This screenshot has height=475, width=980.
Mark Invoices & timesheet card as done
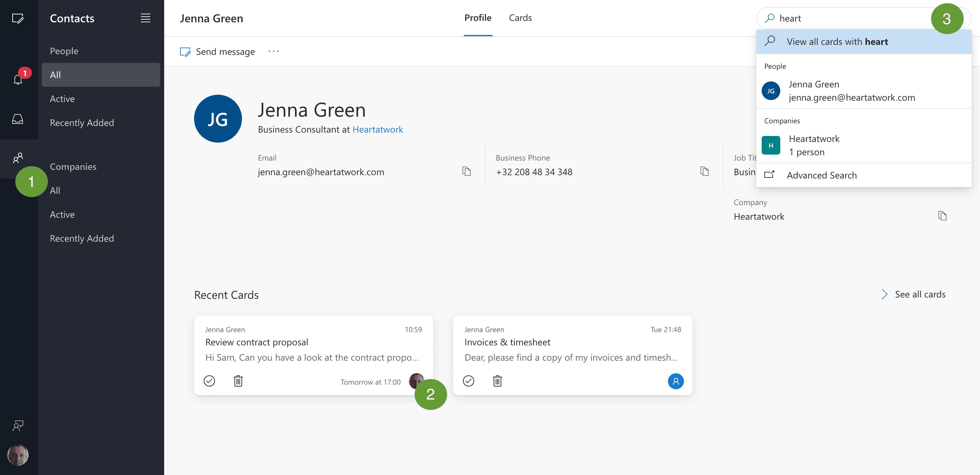[x=468, y=381]
